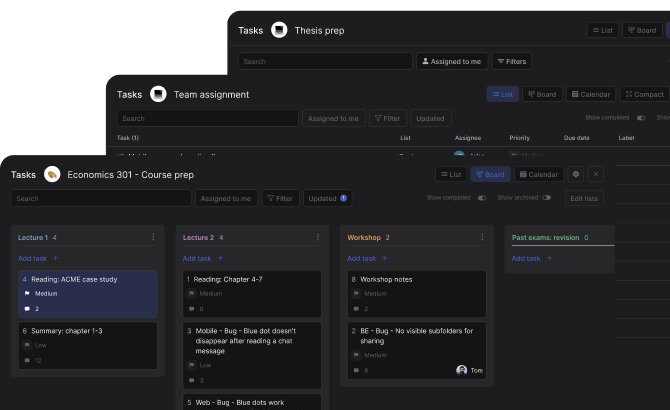Toggle Show archived switch
The image size is (670, 410).
click(x=547, y=198)
